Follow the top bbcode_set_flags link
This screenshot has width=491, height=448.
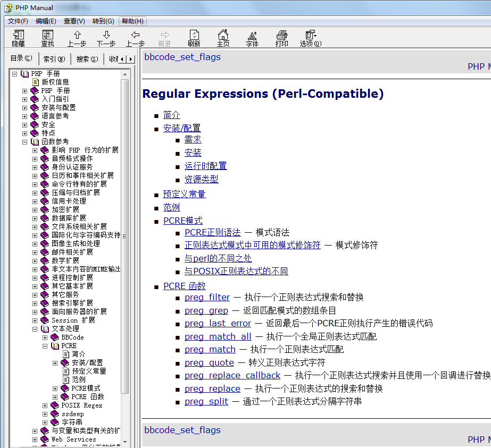182,57
